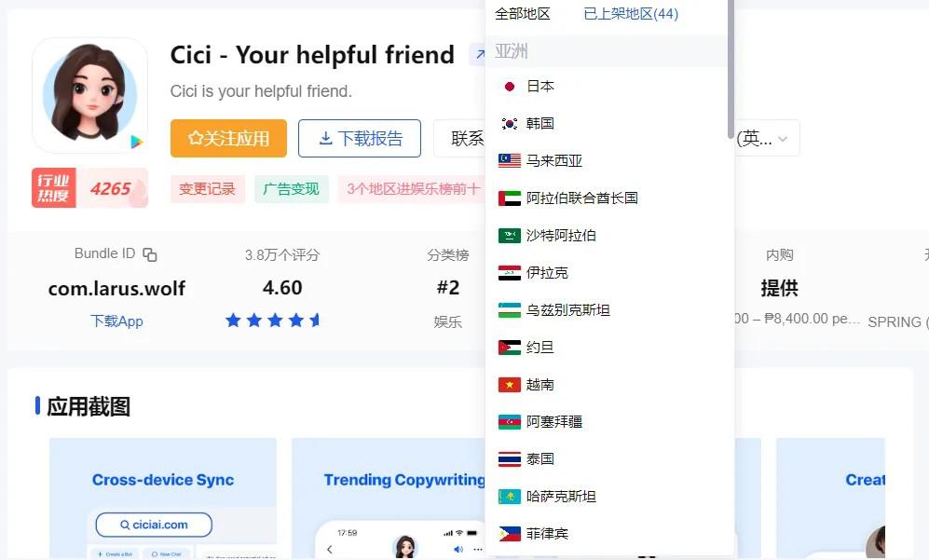This screenshot has height=560, width=929.
Task: Copy the Bundle ID with copy icon
Action: point(150,254)
